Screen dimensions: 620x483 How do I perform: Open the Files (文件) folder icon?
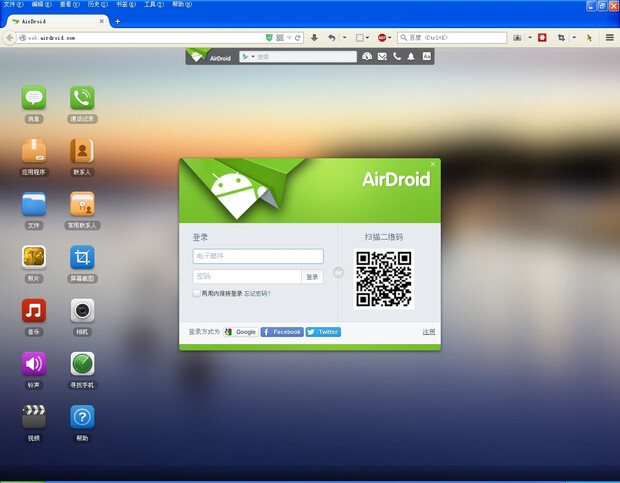pyautogui.click(x=34, y=205)
